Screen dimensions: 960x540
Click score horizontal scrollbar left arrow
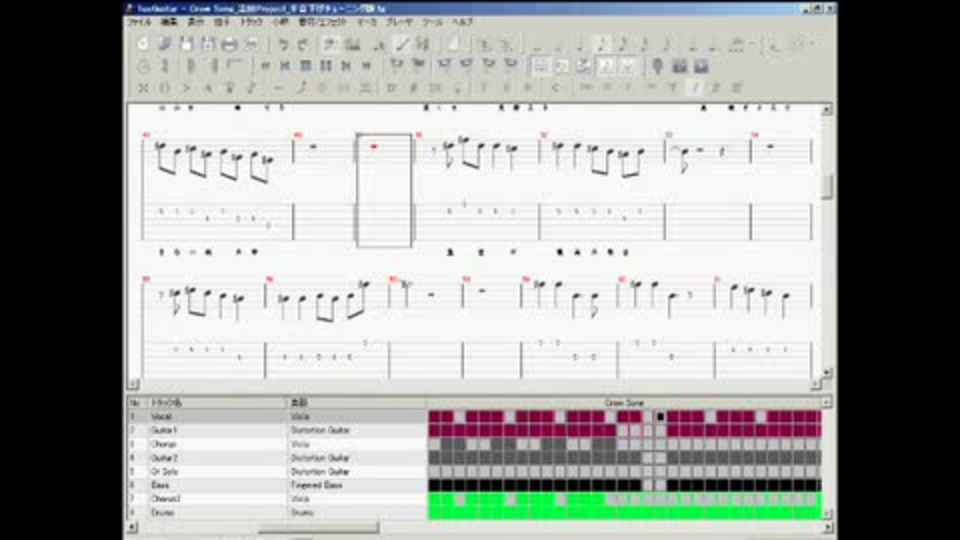click(x=133, y=385)
